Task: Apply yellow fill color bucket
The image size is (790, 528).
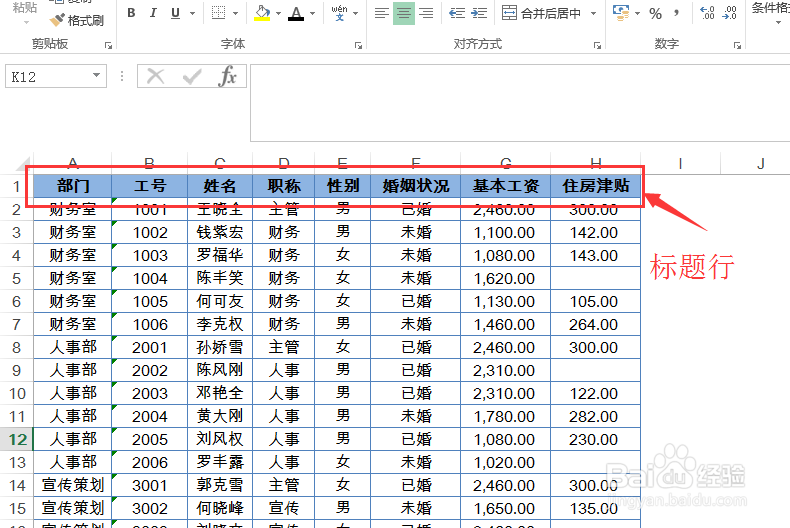Action: coord(262,13)
